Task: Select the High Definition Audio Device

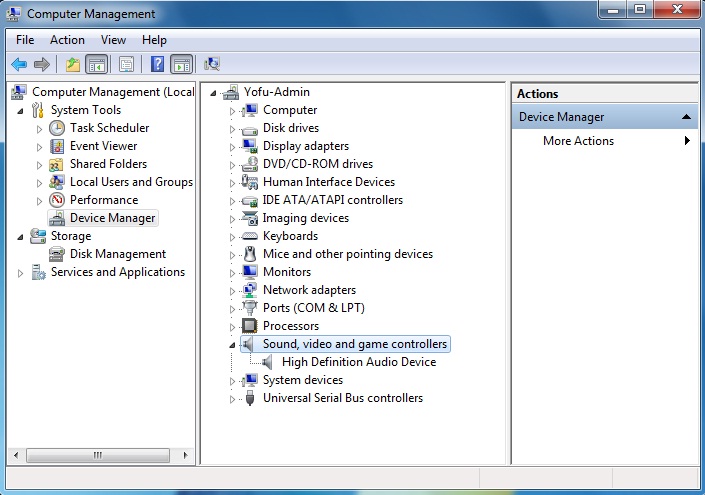Action: tap(359, 362)
